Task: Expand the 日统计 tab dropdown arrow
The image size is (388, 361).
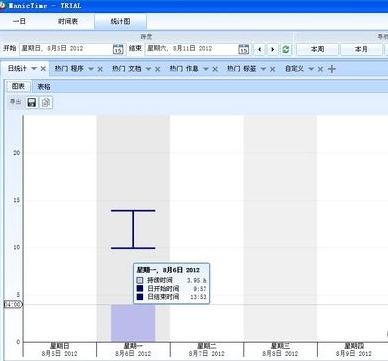Action: pos(34,69)
